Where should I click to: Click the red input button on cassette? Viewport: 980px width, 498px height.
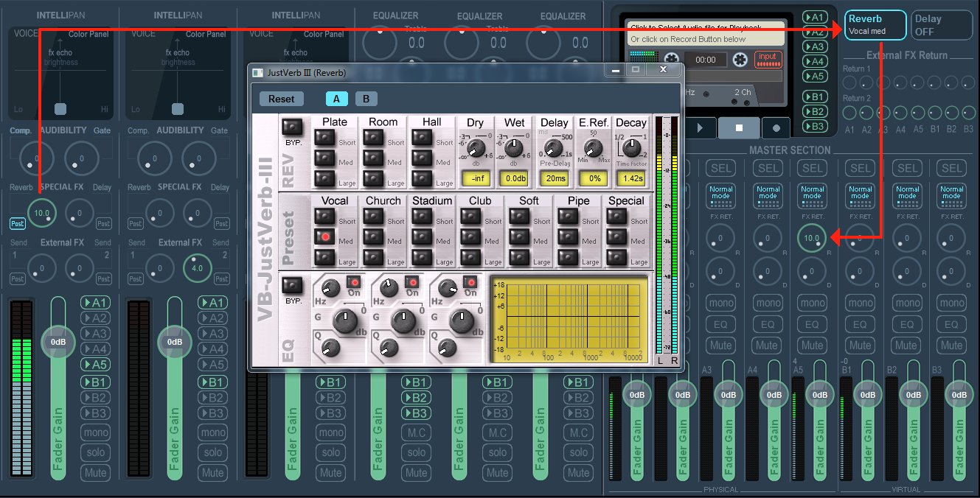[x=768, y=59]
